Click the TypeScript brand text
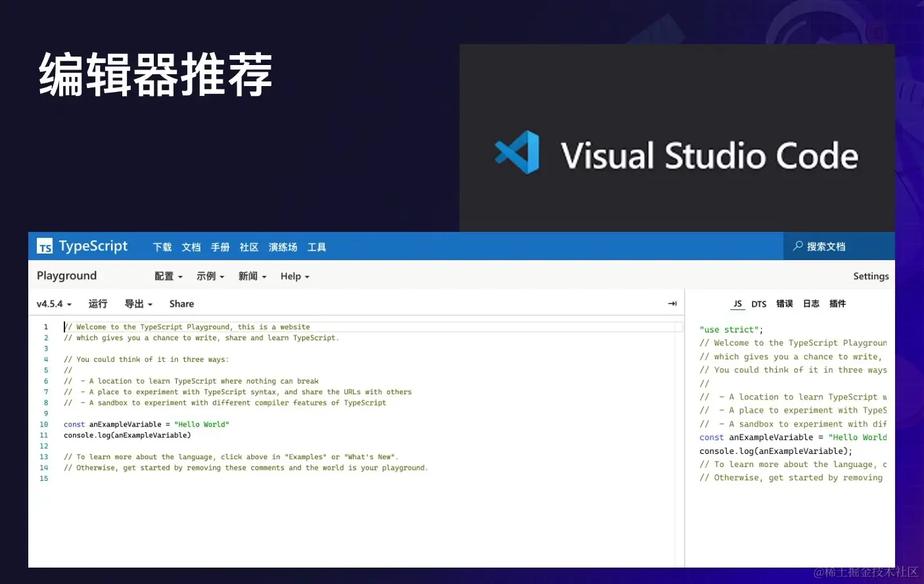 (x=93, y=246)
